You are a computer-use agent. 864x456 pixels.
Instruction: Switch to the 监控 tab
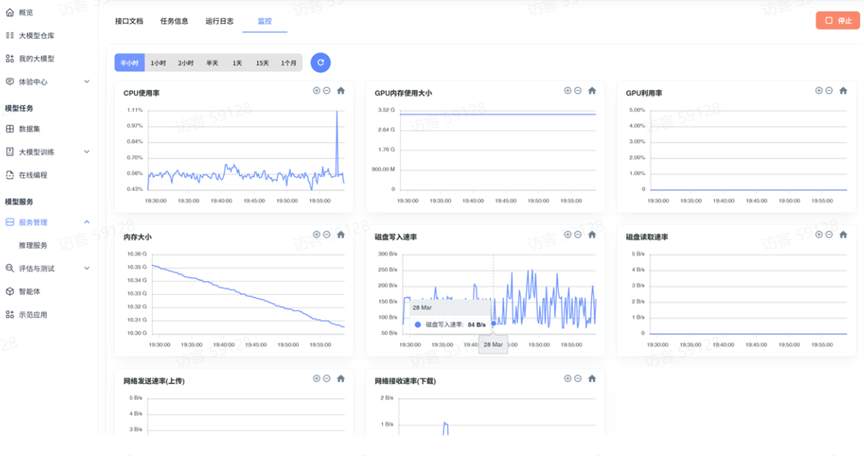coord(264,21)
